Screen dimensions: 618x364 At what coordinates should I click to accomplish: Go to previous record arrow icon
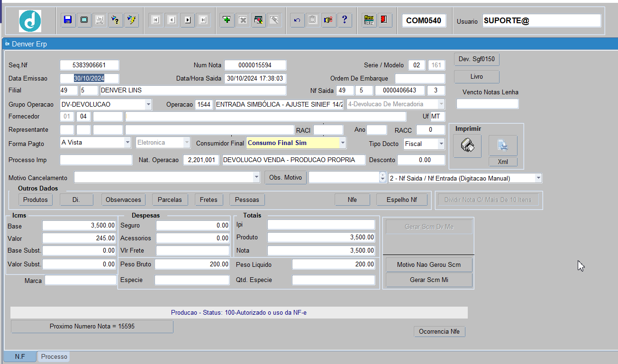click(x=172, y=20)
